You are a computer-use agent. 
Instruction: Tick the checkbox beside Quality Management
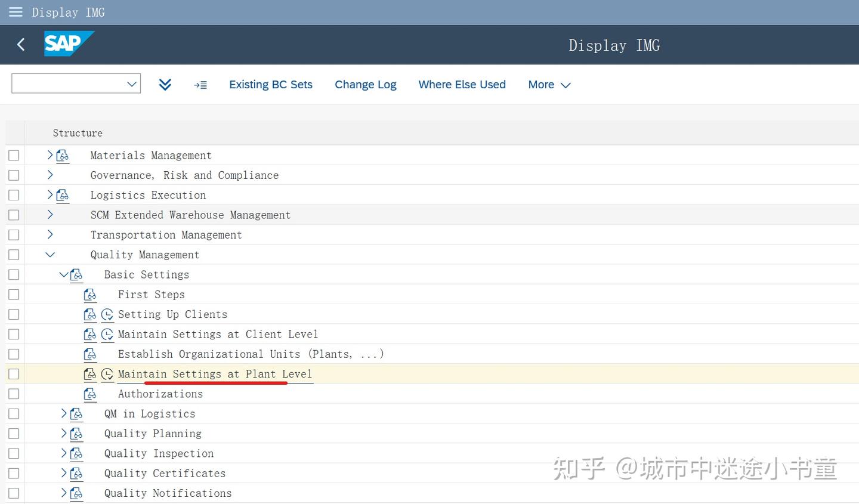14,254
